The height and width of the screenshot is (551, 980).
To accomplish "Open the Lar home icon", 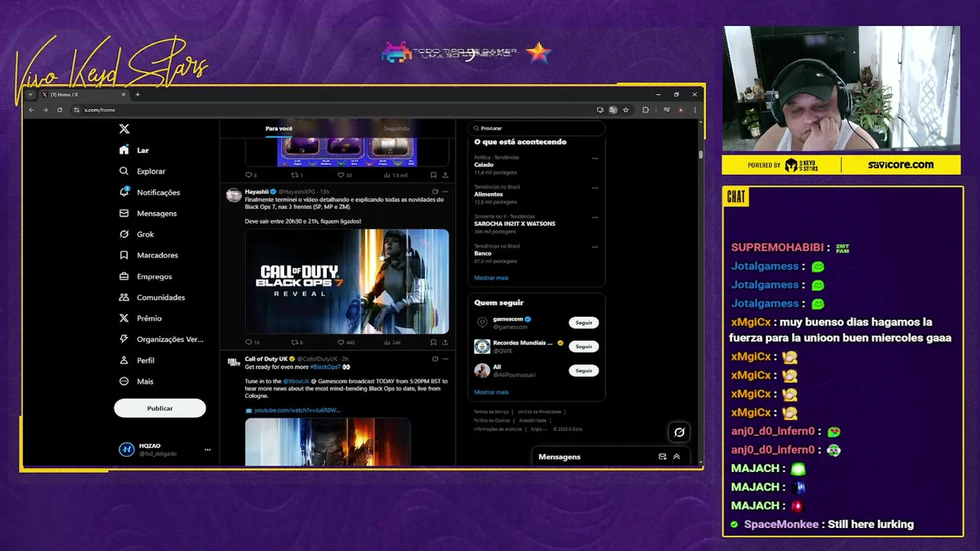I will (124, 150).
